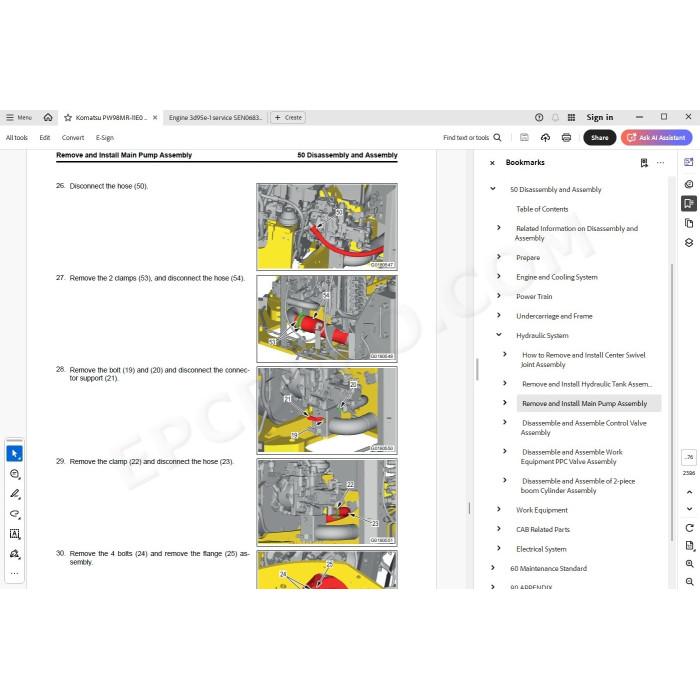700x700 pixels.
Task: Open Bookmarks panel options ellipsis
Action: pyautogui.click(x=660, y=163)
